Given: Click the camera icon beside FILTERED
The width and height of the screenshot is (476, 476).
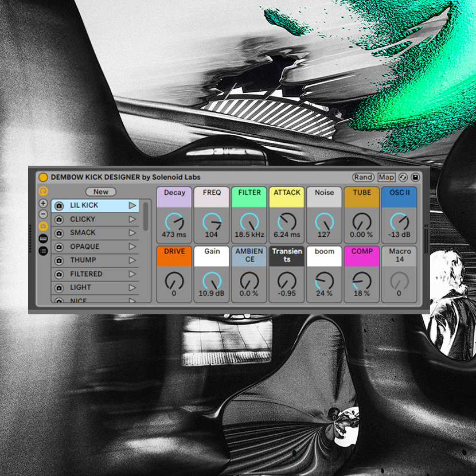Looking at the screenshot, I should (59, 274).
